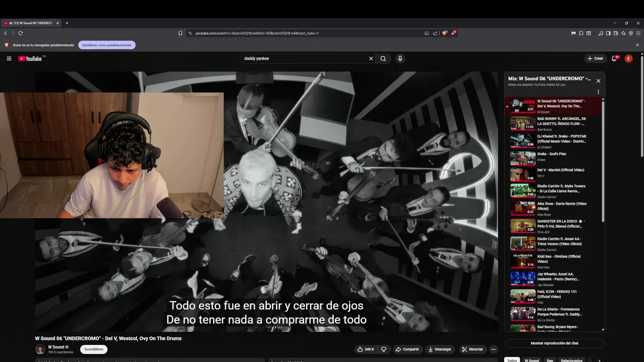Clear the search box text with X
Viewport: 644px width, 362px height.
[371, 58]
